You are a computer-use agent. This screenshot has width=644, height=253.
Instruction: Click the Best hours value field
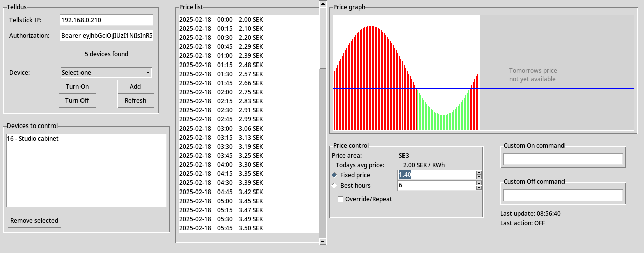click(x=437, y=185)
